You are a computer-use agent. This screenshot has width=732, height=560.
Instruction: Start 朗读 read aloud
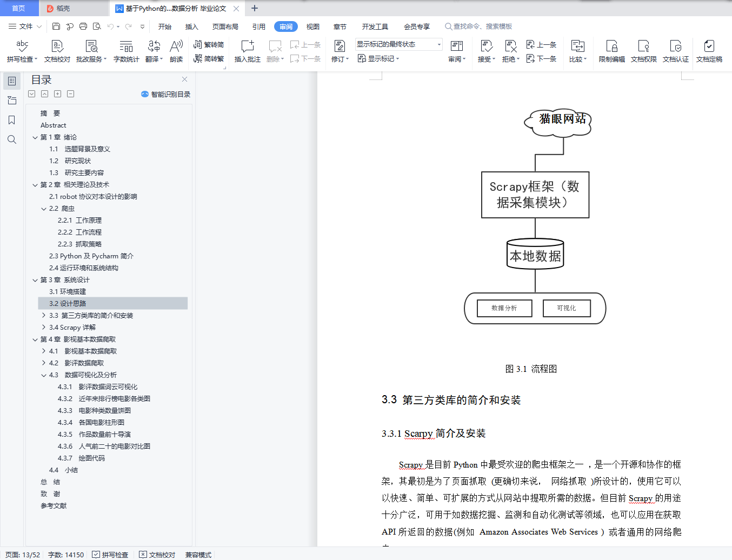click(x=176, y=51)
